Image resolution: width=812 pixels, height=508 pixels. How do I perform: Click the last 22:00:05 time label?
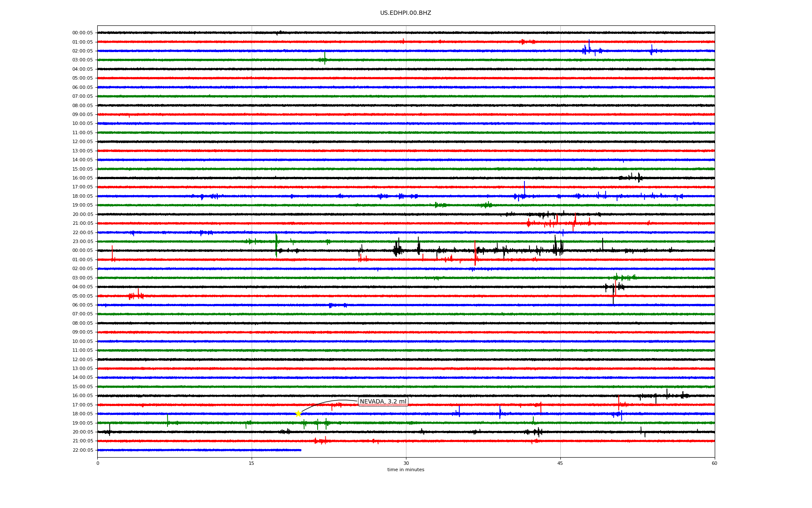pos(82,450)
